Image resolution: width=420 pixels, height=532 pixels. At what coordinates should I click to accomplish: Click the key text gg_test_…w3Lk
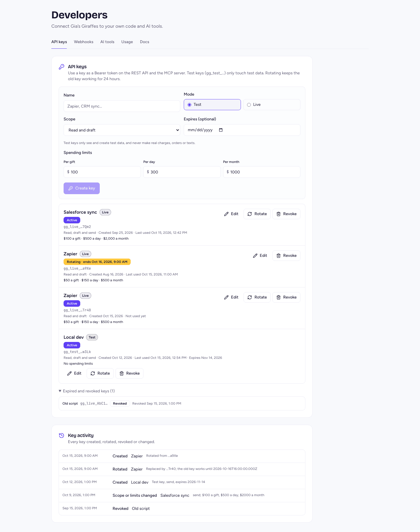77,352
